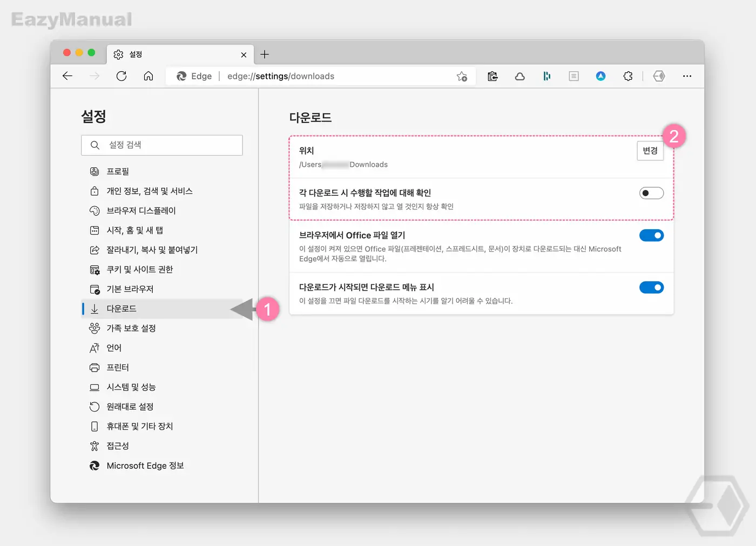This screenshot has height=546, width=756.
Task: Click the 설정 browser tab
Action: [x=180, y=54]
